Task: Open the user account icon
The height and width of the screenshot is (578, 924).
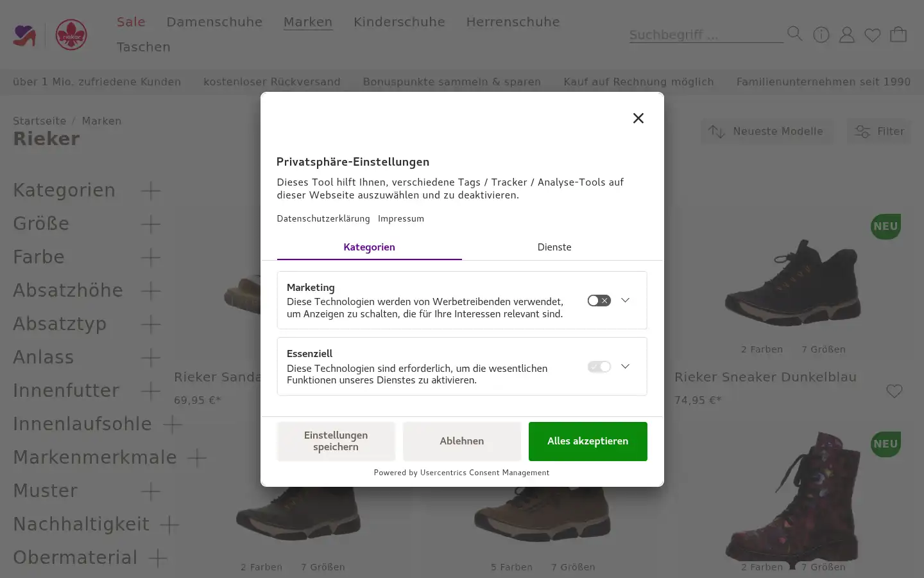Action: pos(847,35)
